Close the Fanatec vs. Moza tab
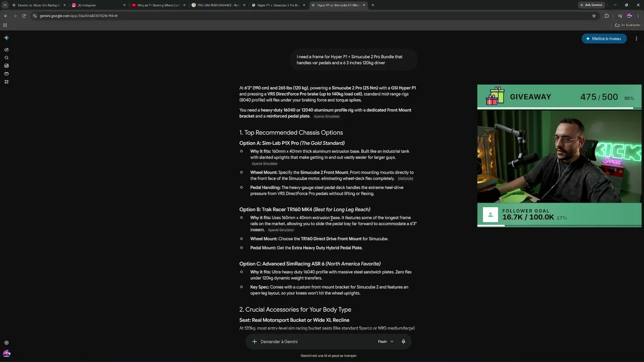 pyautogui.click(x=64, y=5)
